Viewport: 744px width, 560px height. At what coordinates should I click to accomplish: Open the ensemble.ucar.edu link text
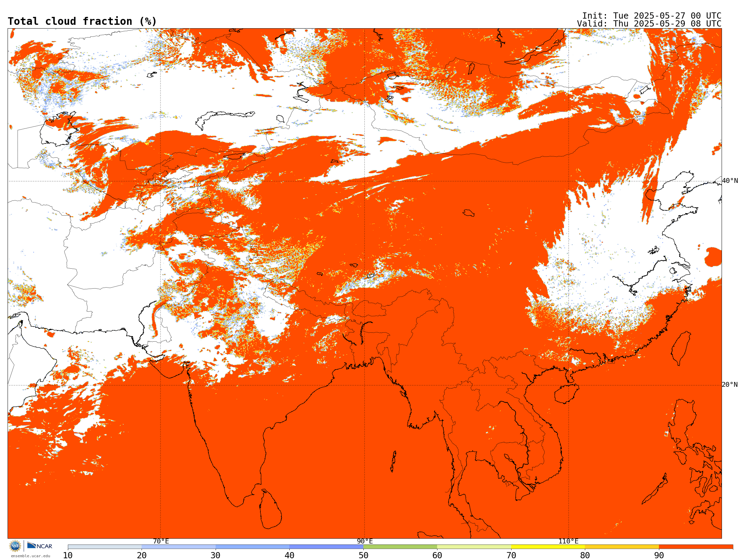[x=31, y=556]
